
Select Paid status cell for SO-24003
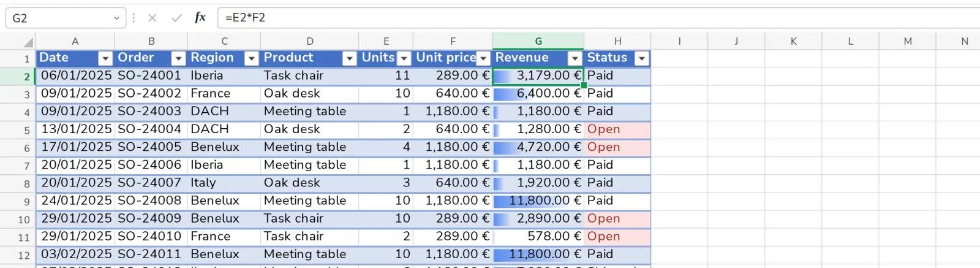[617, 112]
